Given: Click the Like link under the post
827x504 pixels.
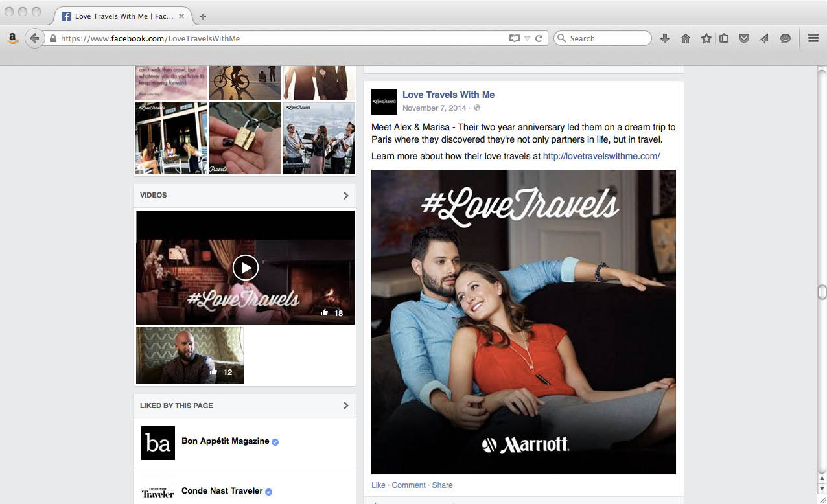Looking at the screenshot, I should 378,485.
